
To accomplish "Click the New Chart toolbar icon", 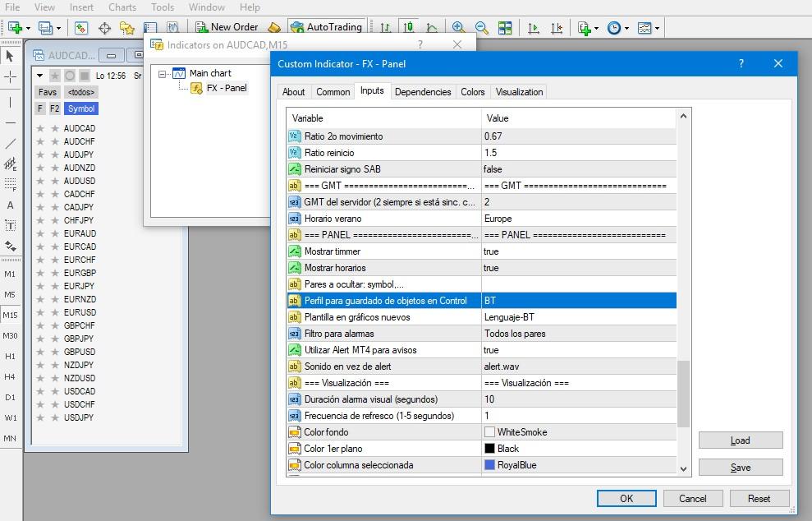I will point(15,27).
